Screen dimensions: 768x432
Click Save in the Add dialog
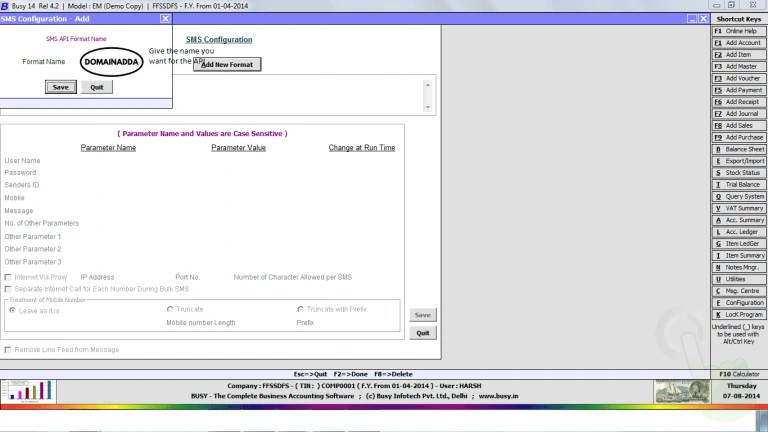[60, 87]
